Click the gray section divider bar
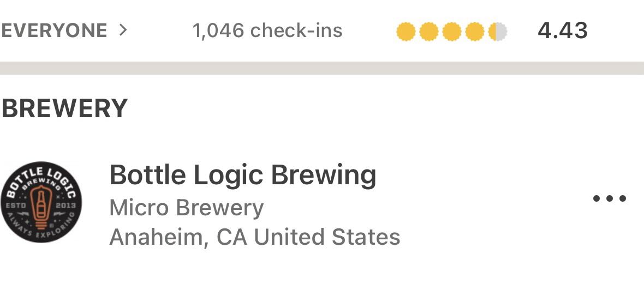The image size is (644, 290). point(322,68)
